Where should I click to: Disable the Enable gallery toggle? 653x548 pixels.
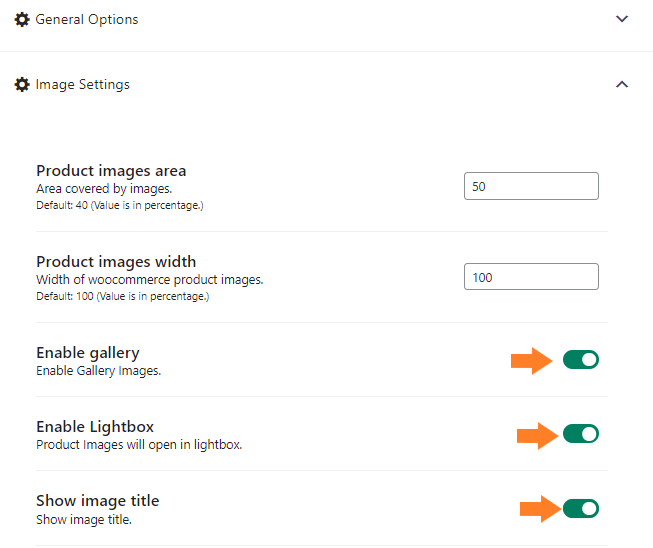pos(581,360)
